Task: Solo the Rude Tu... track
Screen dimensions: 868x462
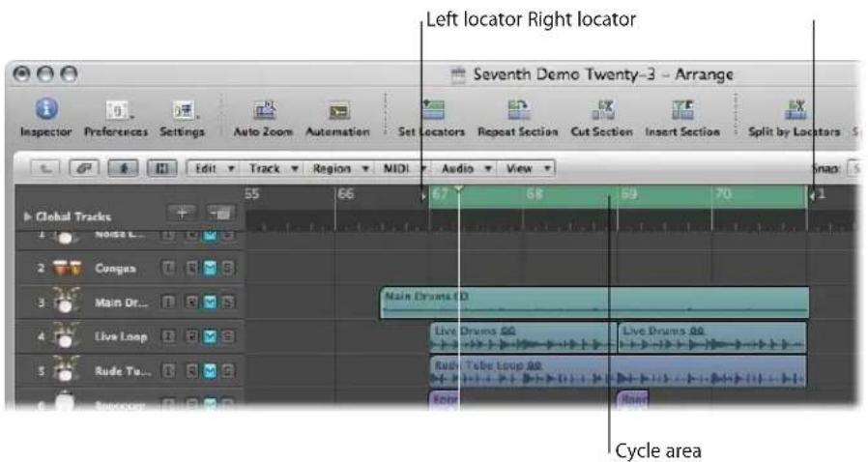Action: tap(227, 371)
